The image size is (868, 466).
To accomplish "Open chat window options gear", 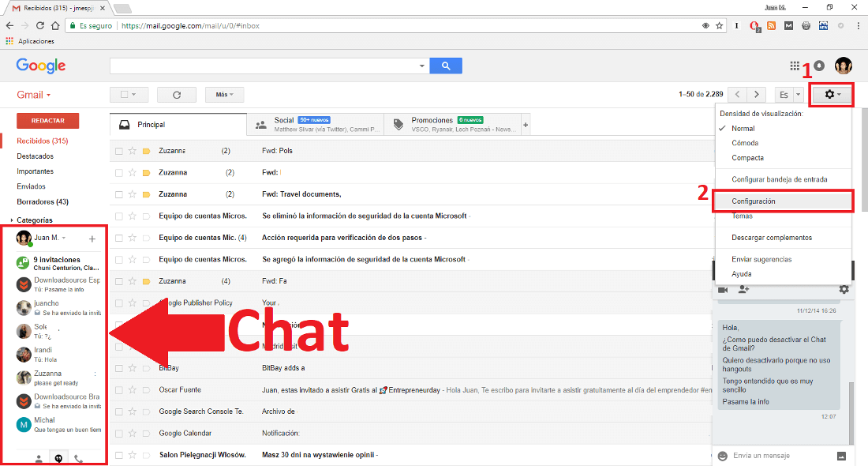I will coord(844,289).
